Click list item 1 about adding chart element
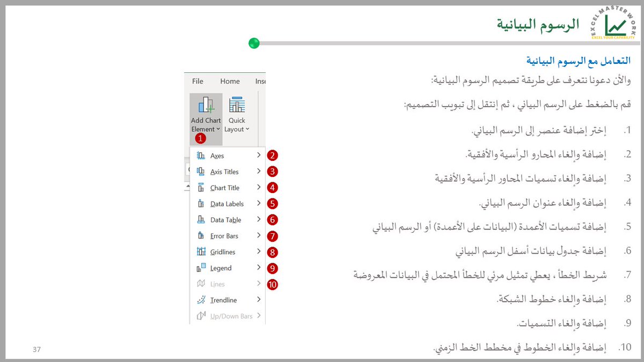Viewport: 644px width, 362px height. coord(551,130)
